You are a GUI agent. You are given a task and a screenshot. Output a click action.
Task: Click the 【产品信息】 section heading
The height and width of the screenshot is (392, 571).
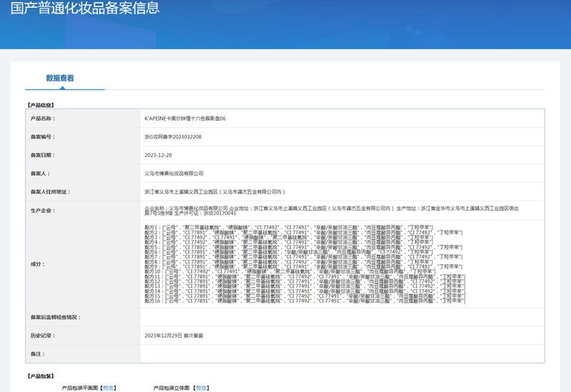pos(41,105)
